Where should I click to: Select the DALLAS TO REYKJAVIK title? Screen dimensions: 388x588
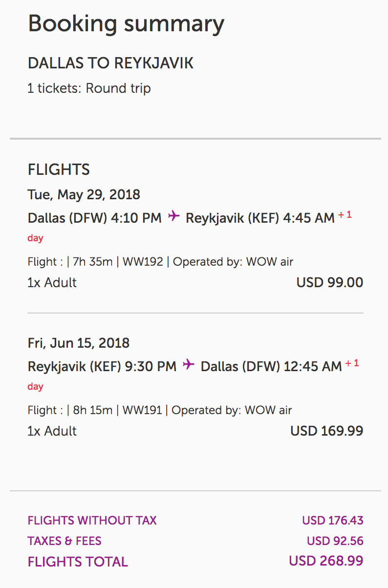[x=110, y=63]
